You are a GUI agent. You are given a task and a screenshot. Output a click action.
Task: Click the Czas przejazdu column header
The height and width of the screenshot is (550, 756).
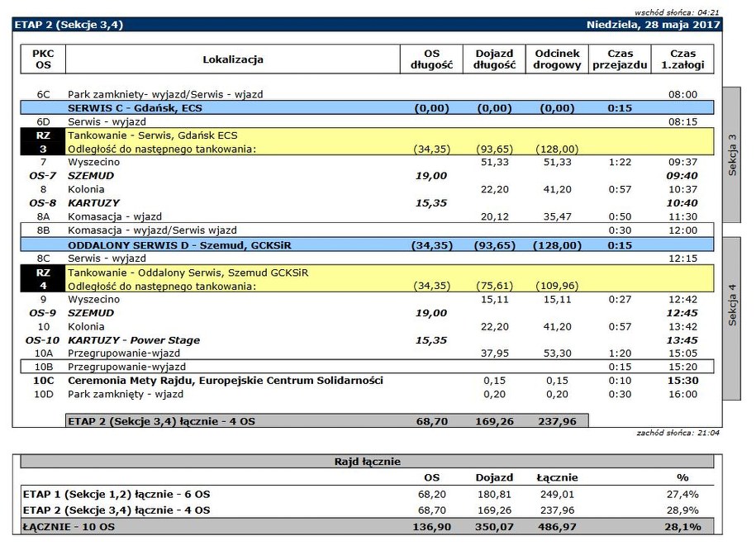(619, 59)
